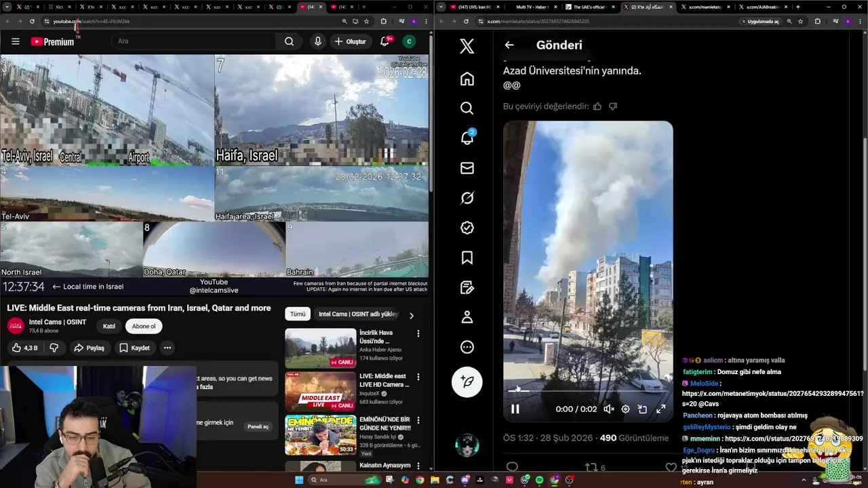Seek on the X video progress bar
Viewport: 868px width, 488px height.
click(x=588, y=391)
